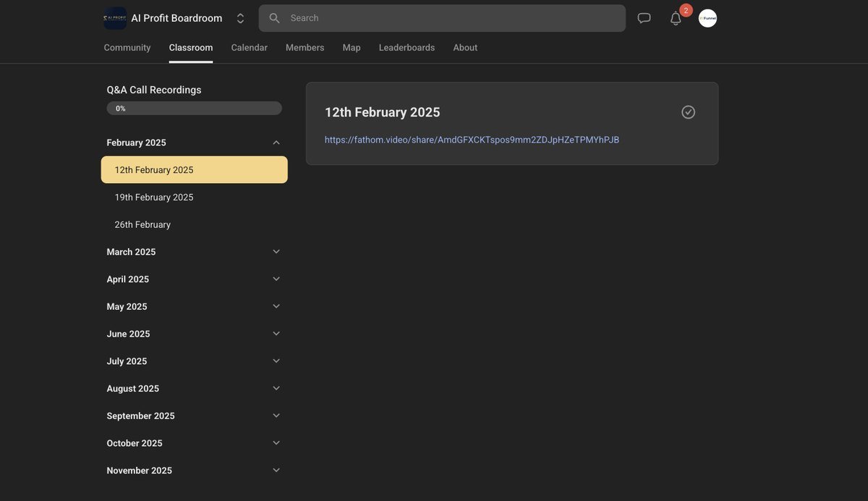868x501 pixels.
Task: Click the June 2025 section label
Action: pyautogui.click(x=128, y=334)
